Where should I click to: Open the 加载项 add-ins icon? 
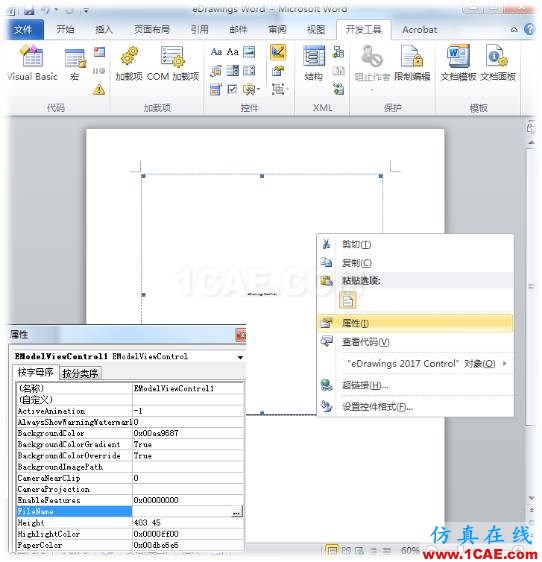129,63
